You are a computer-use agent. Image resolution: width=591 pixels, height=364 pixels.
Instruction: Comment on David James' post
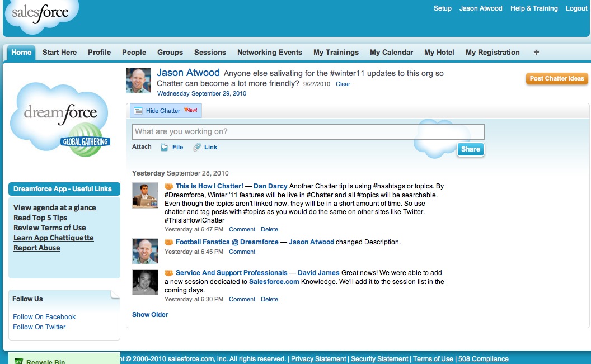click(242, 299)
